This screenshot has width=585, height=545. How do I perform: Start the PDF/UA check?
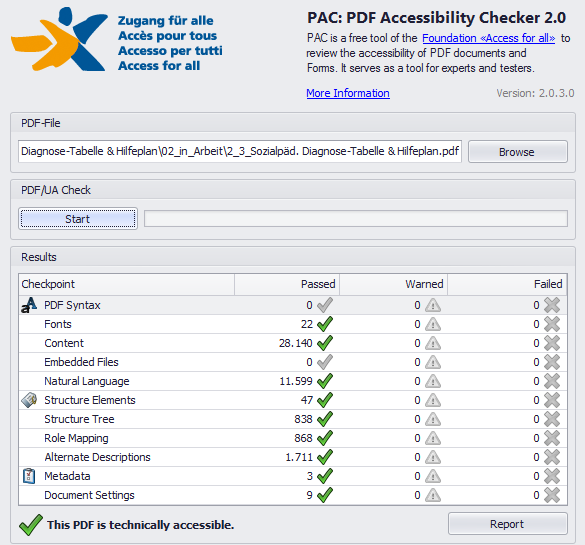point(78,219)
